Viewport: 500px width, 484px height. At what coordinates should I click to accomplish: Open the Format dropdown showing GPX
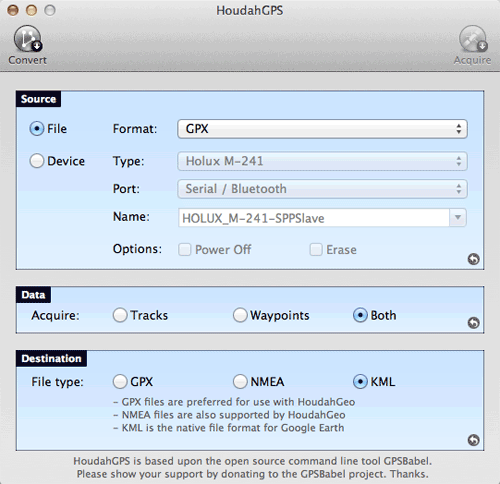click(x=322, y=129)
